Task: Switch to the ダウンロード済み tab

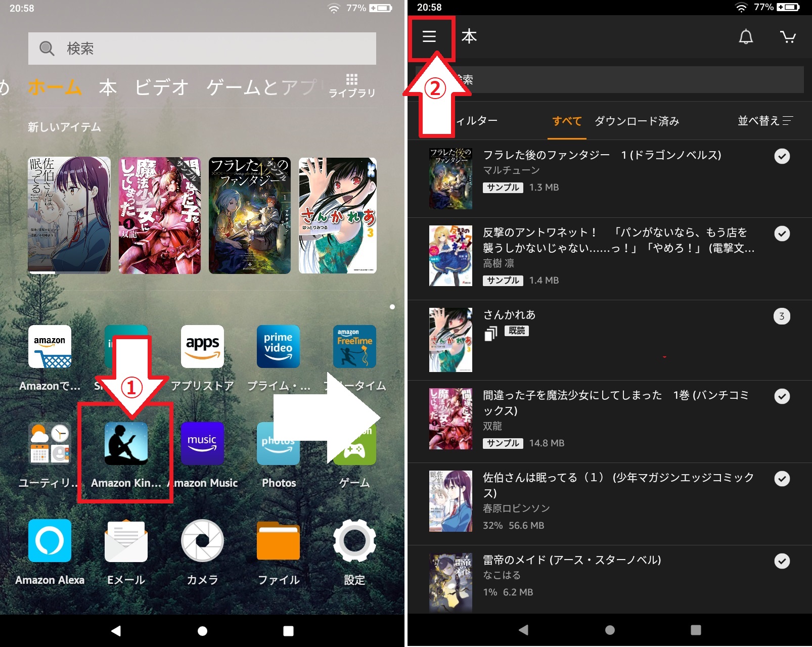Action: [636, 121]
